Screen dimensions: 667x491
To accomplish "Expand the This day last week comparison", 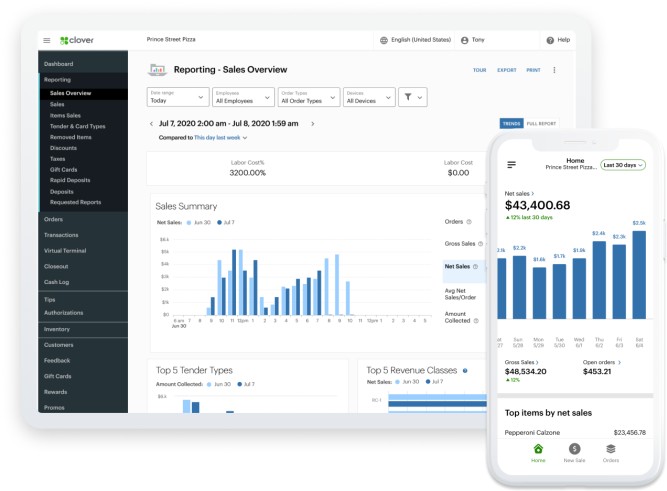I will 220,137.
